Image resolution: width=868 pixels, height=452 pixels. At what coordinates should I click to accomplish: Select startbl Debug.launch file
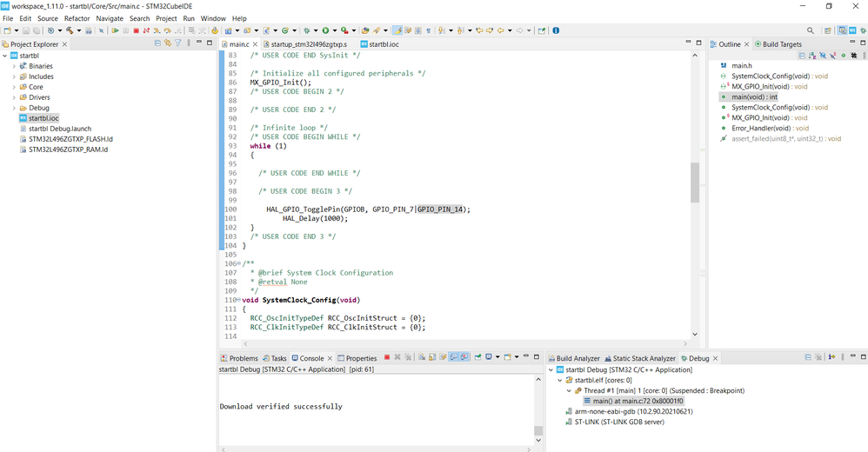[x=60, y=129]
